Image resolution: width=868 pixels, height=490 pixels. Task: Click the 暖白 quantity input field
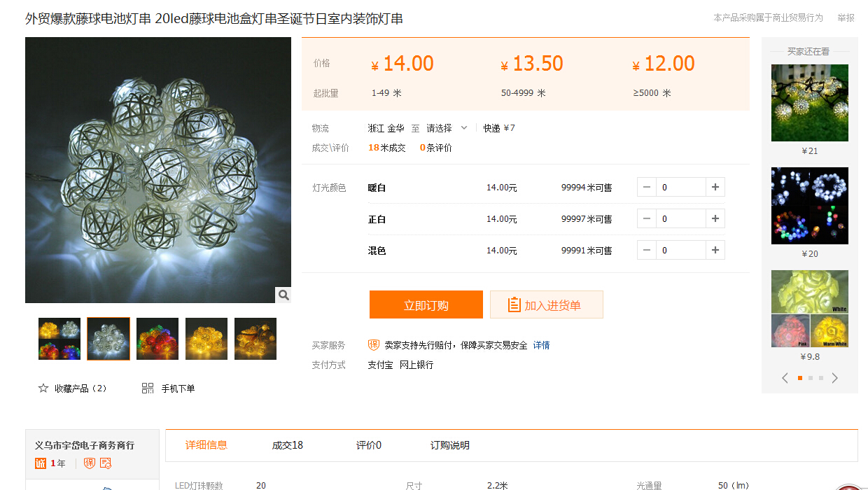click(680, 188)
